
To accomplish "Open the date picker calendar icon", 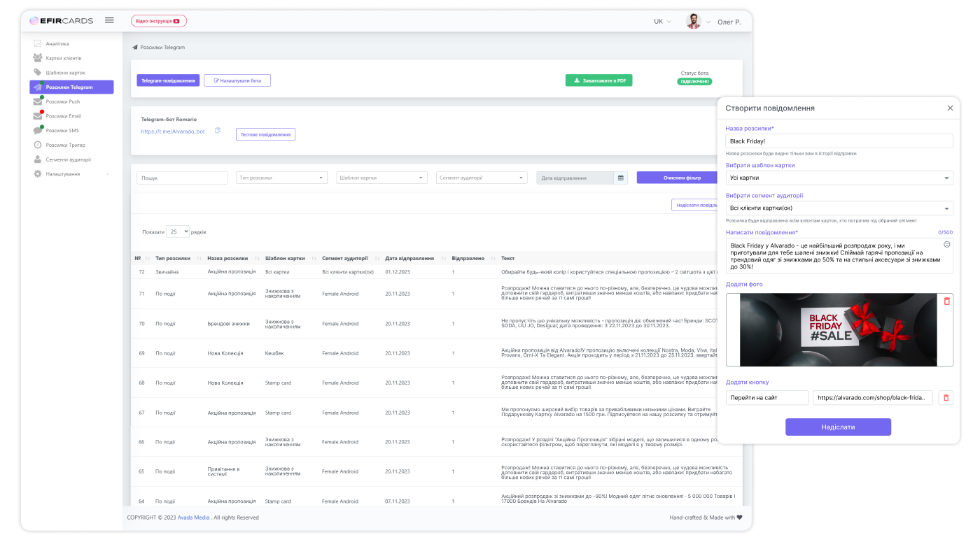I will tap(620, 178).
